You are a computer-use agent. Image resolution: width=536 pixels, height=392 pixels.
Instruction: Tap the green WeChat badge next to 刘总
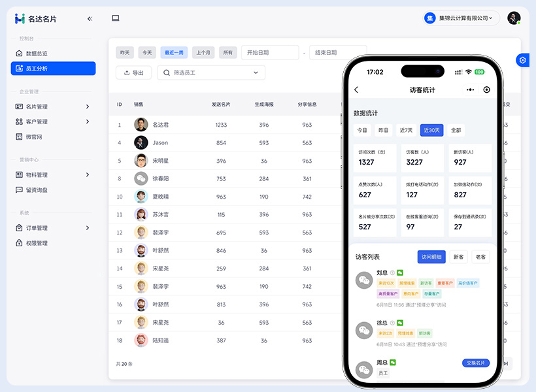point(400,272)
